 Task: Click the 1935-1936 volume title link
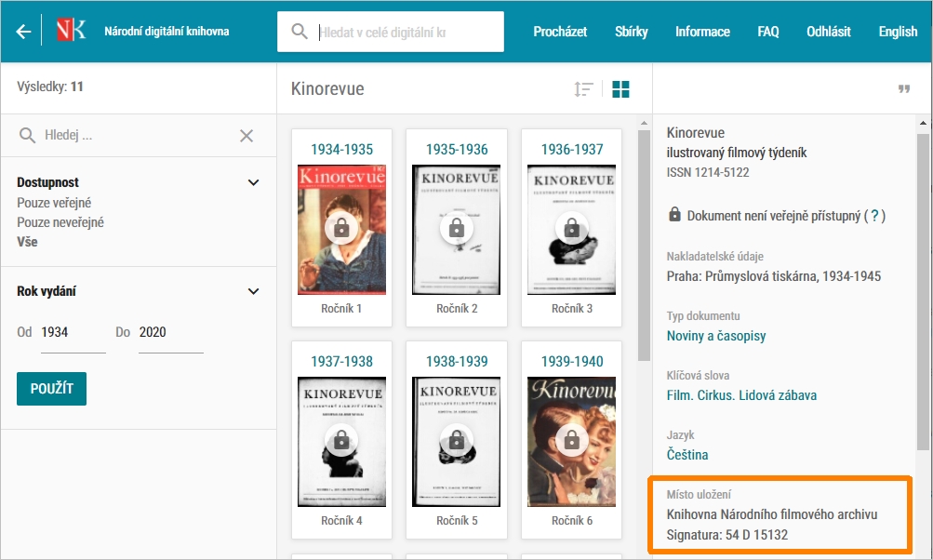(x=457, y=150)
